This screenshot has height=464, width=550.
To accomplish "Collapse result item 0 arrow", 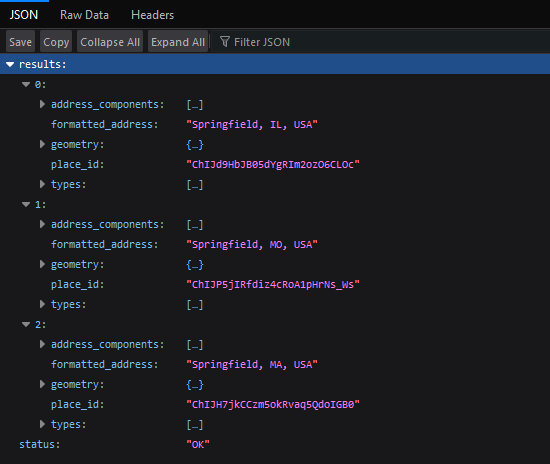I will point(26,84).
